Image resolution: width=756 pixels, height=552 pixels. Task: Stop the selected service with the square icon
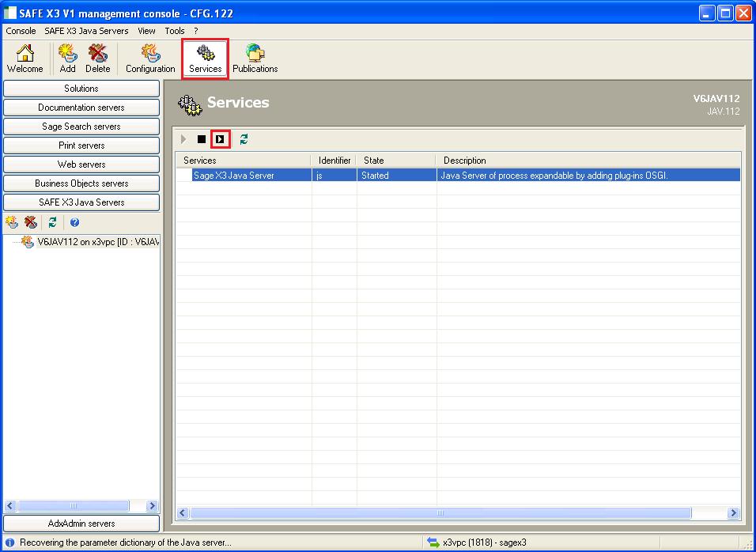tap(202, 139)
